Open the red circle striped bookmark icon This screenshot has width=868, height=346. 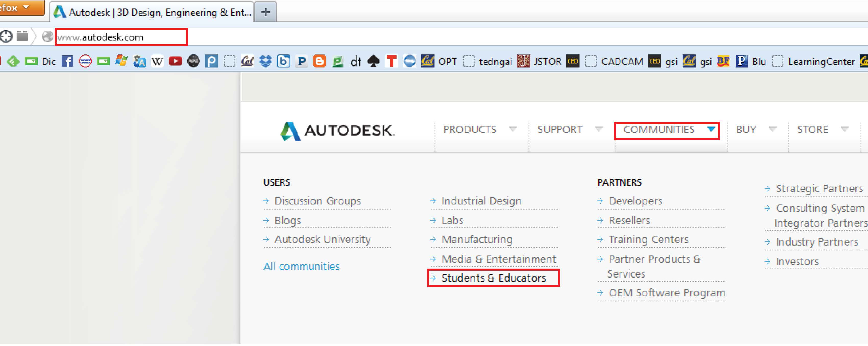pos(85,62)
